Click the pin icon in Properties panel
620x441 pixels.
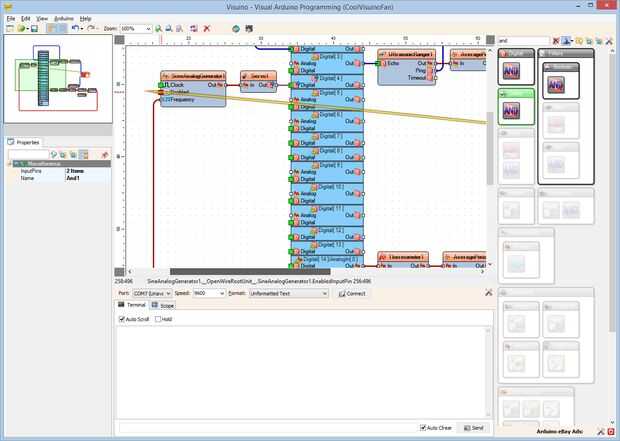[105, 155]
